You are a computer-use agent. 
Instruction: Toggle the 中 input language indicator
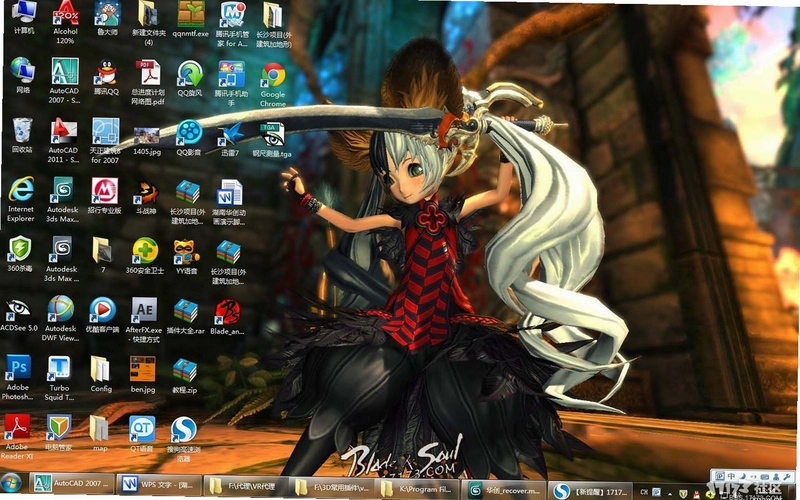tap(732, 477)
